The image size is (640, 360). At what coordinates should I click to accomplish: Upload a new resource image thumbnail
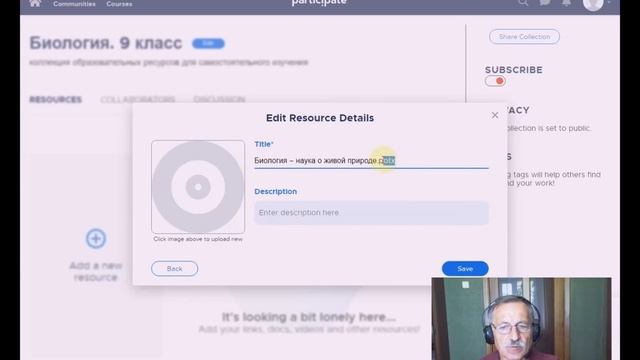click(x=198, y=187)
